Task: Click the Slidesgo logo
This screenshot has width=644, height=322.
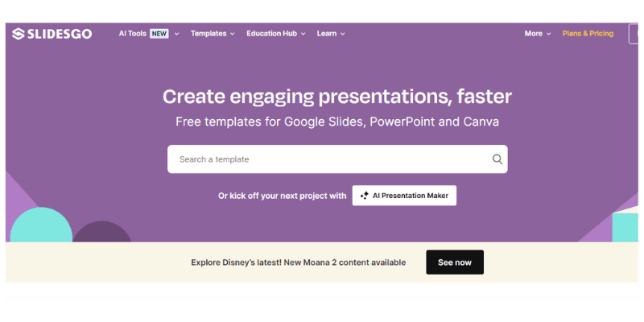Action: [x=52, y=34]
